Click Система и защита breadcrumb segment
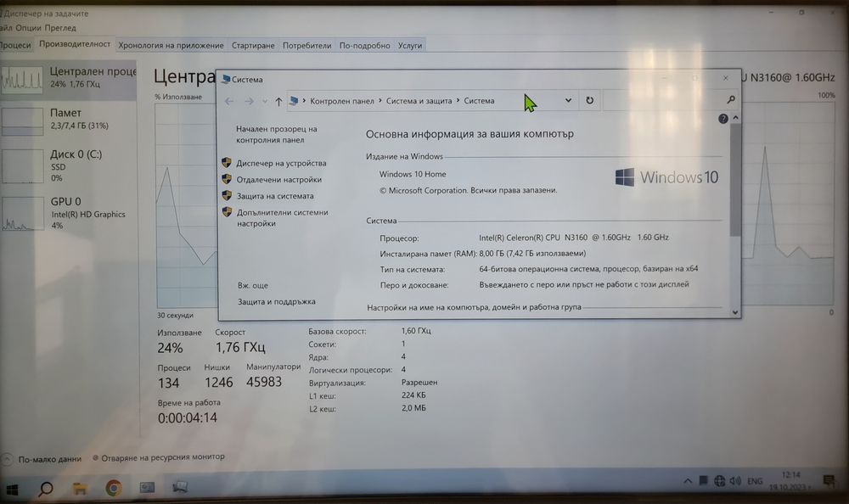 (419, 101)
